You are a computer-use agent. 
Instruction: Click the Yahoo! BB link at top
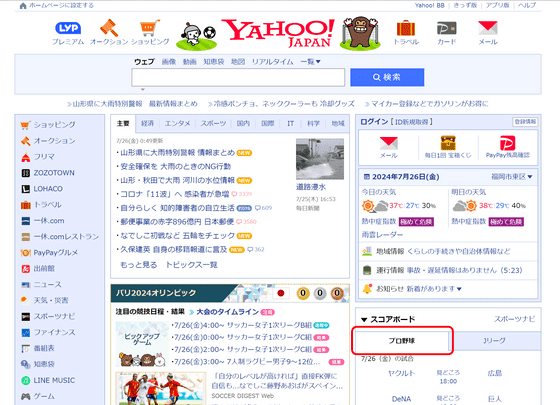pos(430,5)
